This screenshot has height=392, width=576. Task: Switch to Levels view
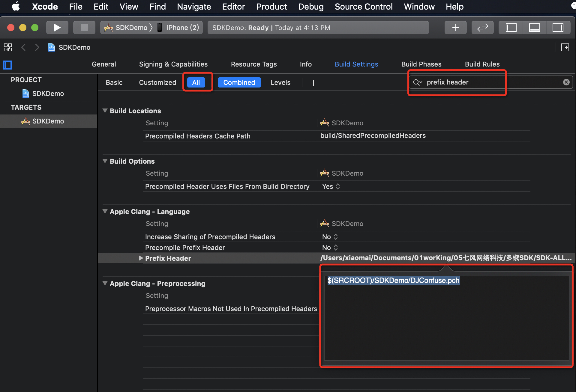coord(280,82)
